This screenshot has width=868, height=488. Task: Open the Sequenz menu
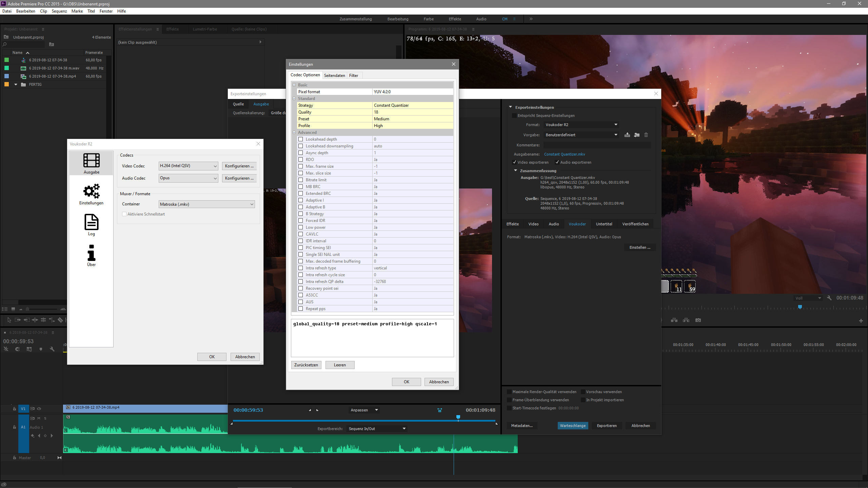(x=59, y=11)
